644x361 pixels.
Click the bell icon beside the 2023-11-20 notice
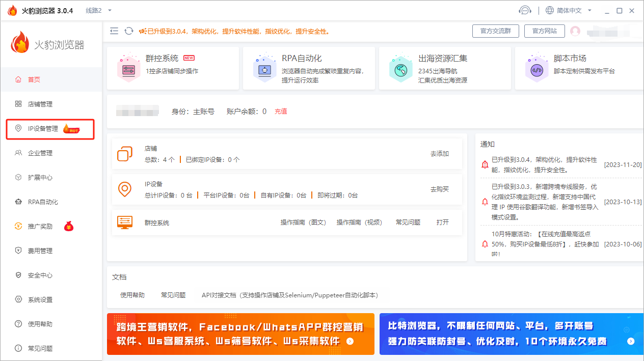point(484,164)
